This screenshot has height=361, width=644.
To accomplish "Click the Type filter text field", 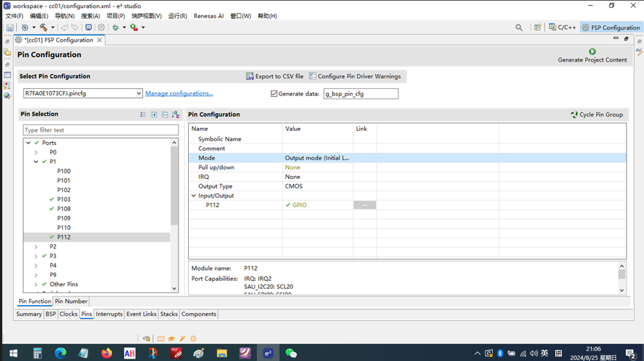I will click(101, 130).
